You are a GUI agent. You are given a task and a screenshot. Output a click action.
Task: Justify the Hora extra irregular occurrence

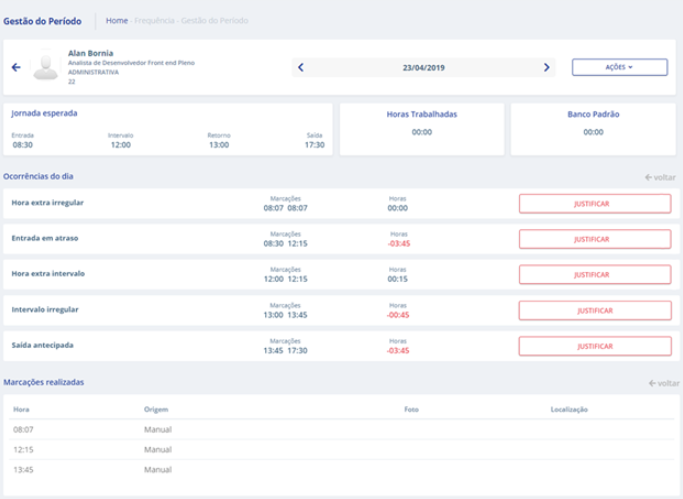coord(594,204)
